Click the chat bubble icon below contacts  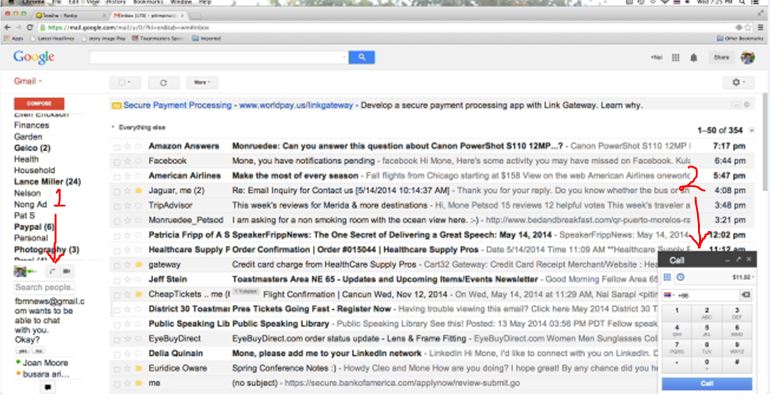point(48,387)
